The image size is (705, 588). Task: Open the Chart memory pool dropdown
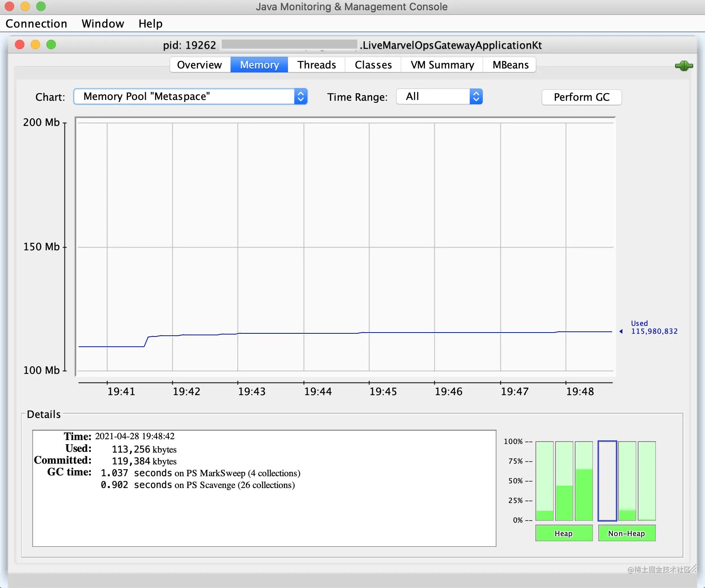point(190,96)
